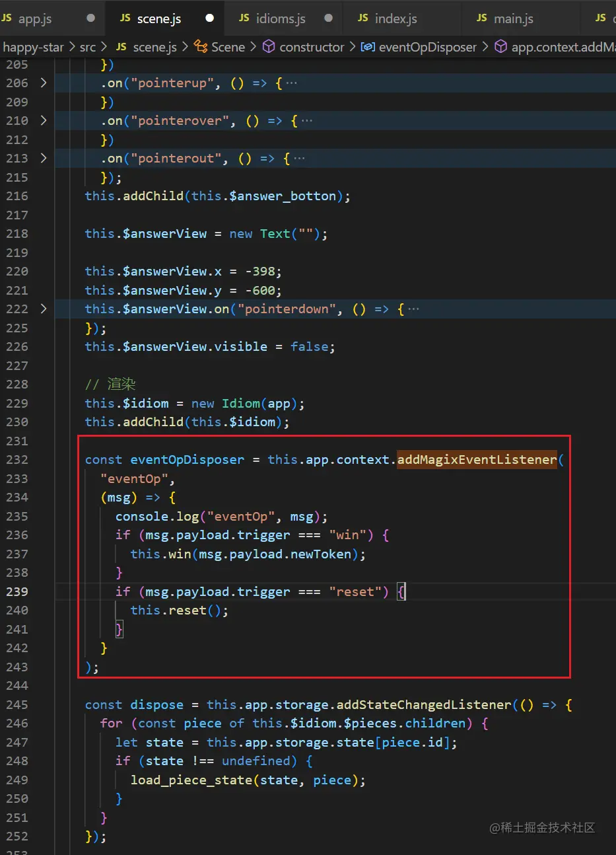Click the JS file icon on idioms.js tab

click(x=244, y=18)
